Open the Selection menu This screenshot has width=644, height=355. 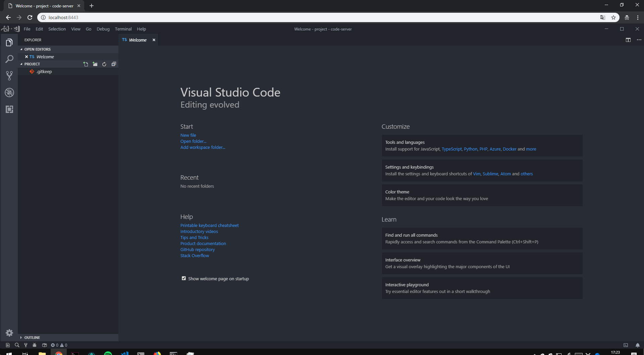point(57,29)
